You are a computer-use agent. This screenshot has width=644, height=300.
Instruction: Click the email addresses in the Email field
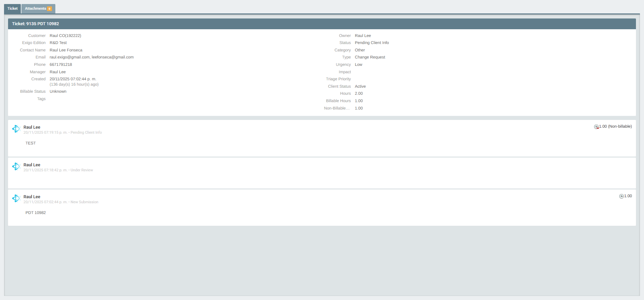click(92, 57)
